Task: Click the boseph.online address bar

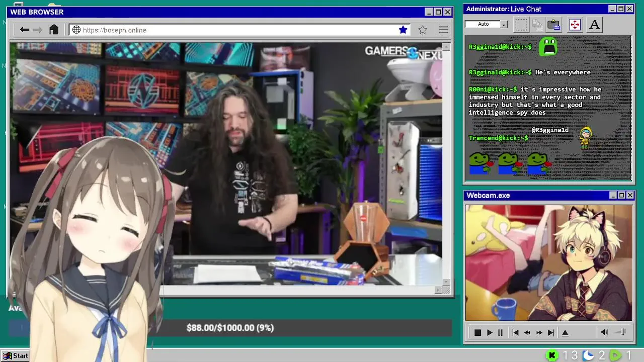Action: (240, 30)
